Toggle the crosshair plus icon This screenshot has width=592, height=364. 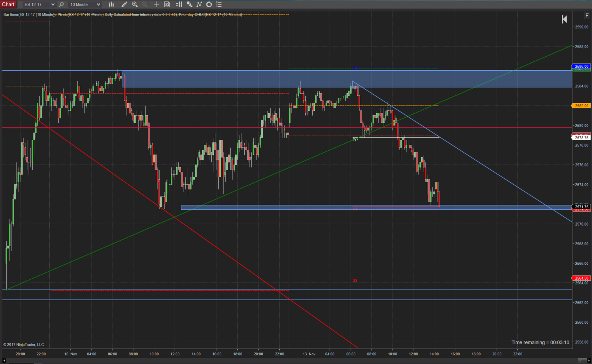[157, 5]
